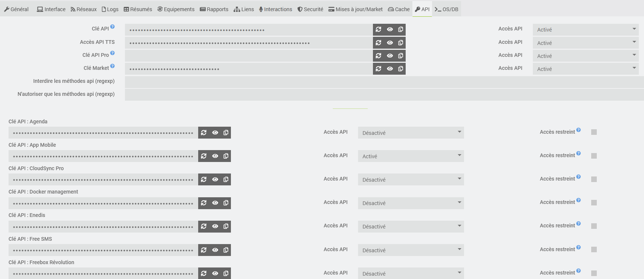Image resolution: width=644 pixels, height=279 pixels.
Task: Click into the Clé API Pro key field
Action: coord(249,56)
